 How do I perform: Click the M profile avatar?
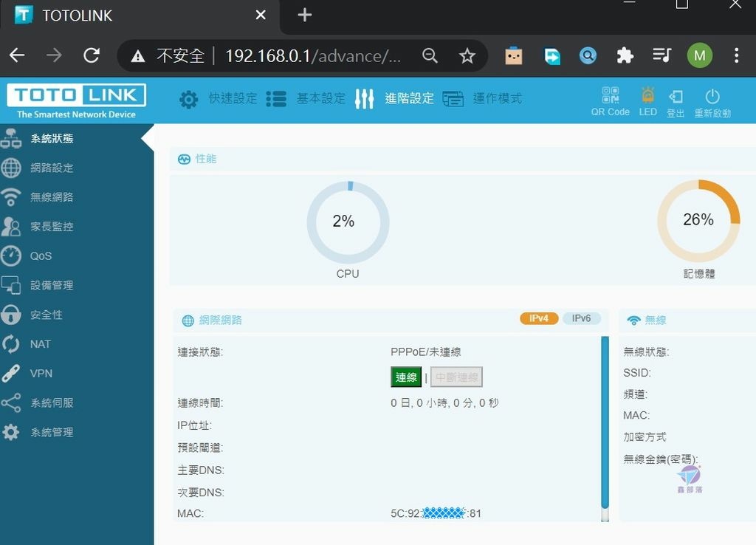pos(700,56)
